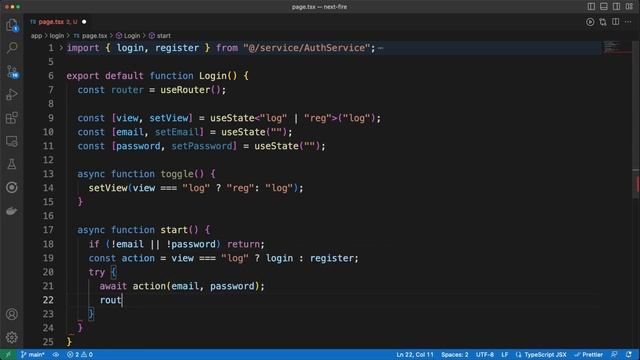
Task: Click the Ln 22, Col 11 cursor position
Action: pyautogui.click(x=415, y=354)
